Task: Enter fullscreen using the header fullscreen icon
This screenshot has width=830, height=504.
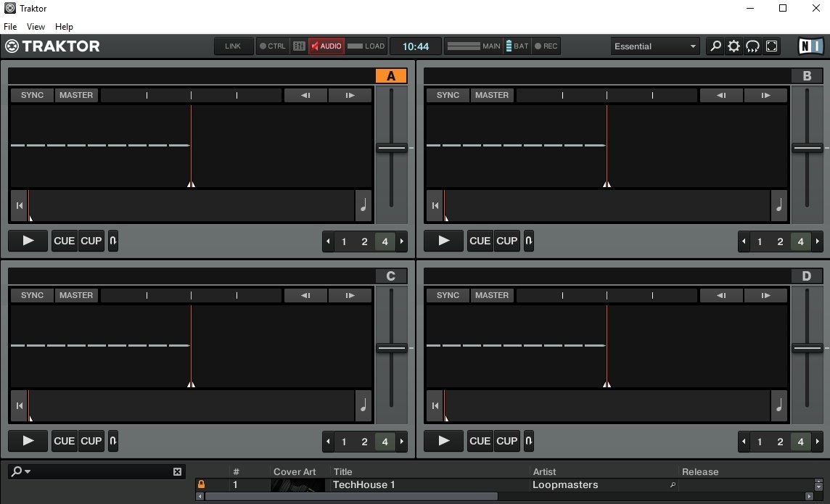Action: 771,46
